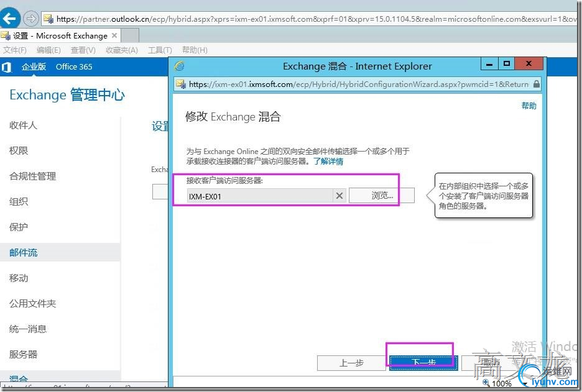Open a new blank browser tab
582x392 pixels.
click(x=130, y=35)
